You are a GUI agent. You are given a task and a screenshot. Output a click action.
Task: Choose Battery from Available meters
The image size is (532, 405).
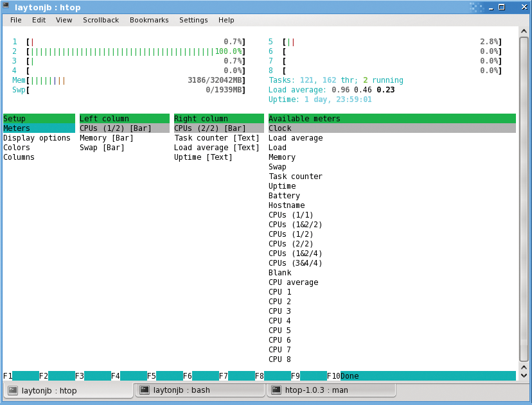click(x=284, y=195)
